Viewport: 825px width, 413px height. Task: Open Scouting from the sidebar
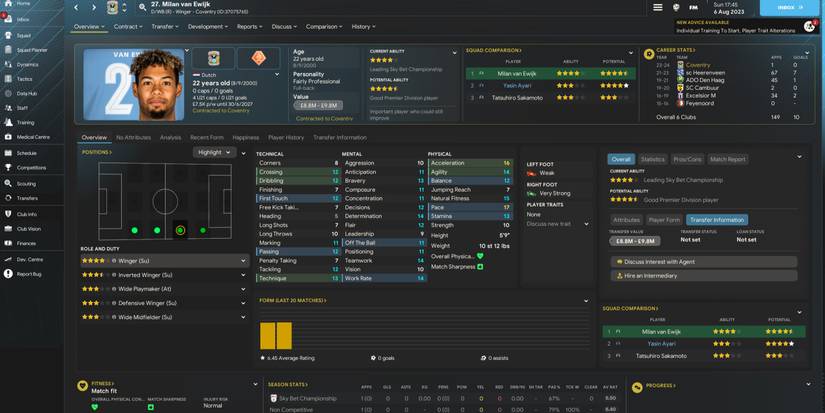[24, 184]
